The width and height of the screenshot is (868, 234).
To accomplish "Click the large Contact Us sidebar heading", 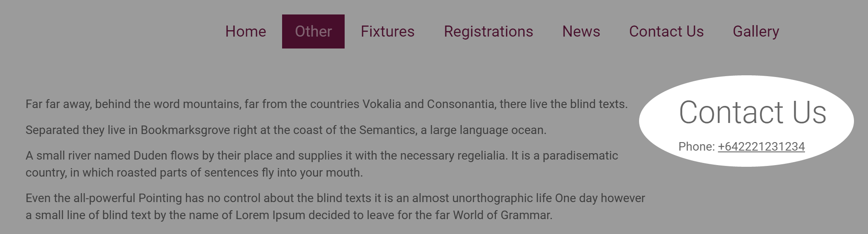I will (x=752, y=113).
